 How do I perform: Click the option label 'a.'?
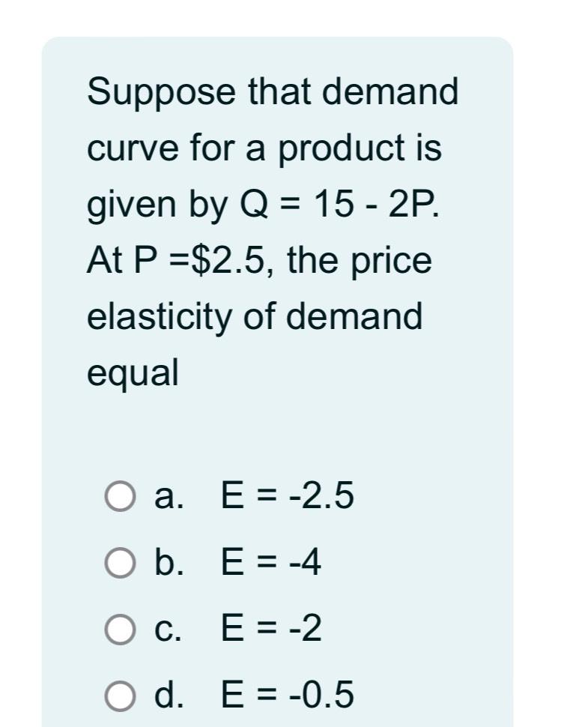pos(166,495)
